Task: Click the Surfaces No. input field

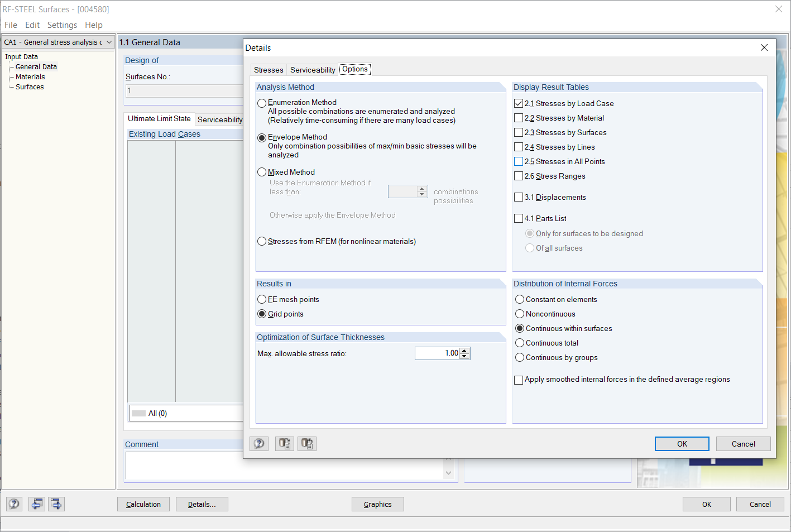Action: point(184,91)
